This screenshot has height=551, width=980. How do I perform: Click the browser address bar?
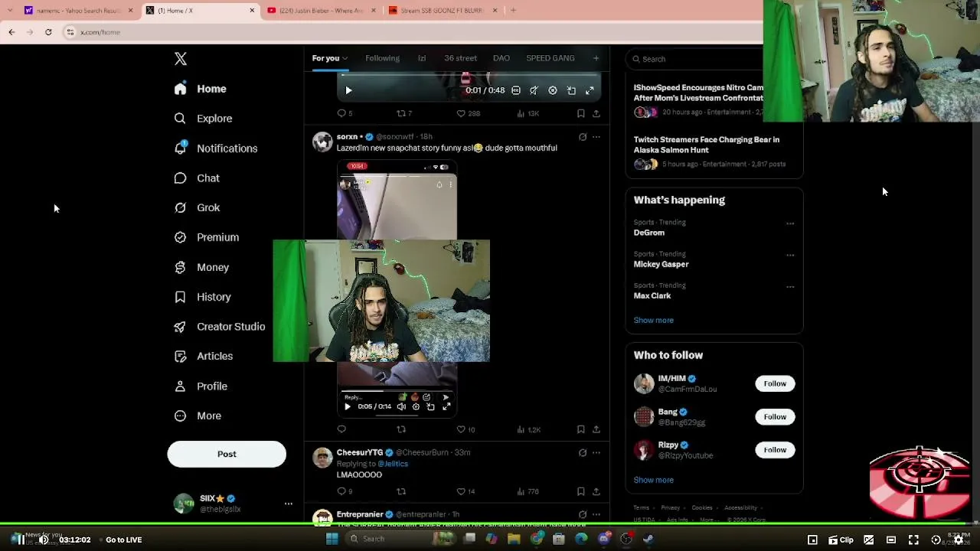pyautogui.click(x=413, y=32)
